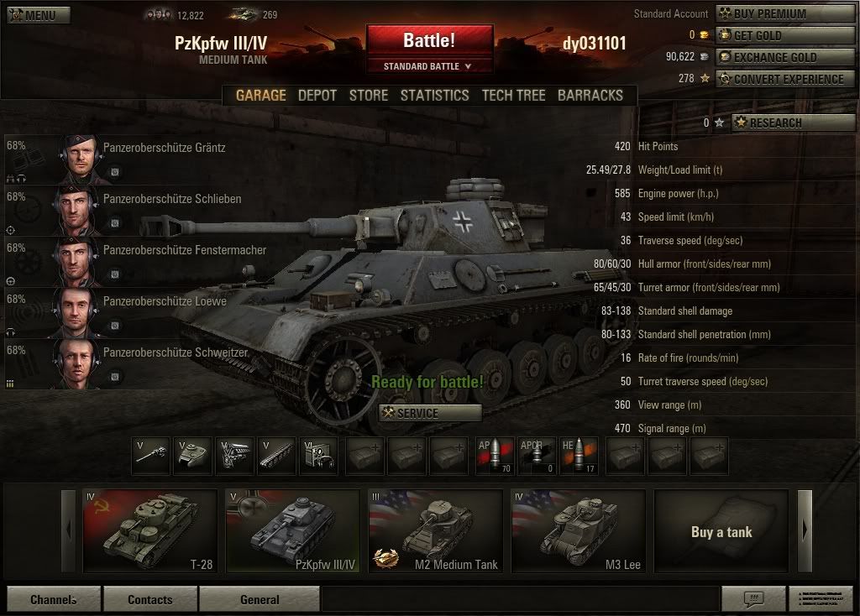Select the turret module slot
The width and height of the screenshot is (860, 616).
click(193, 455)
